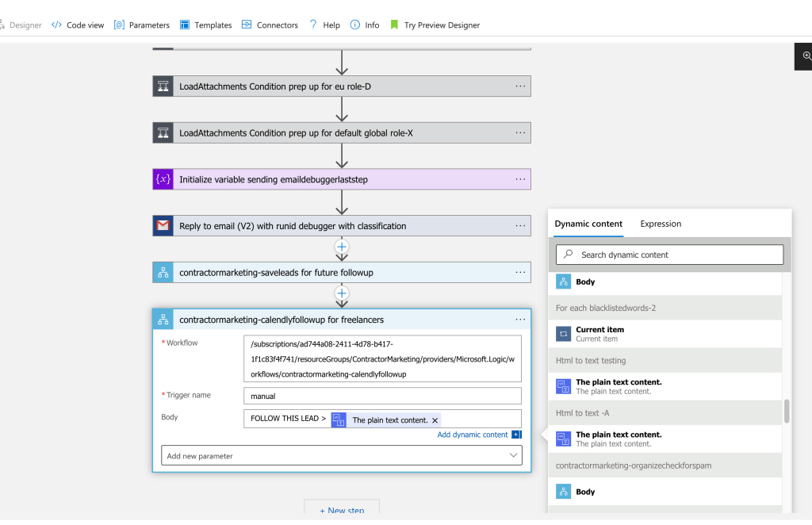
Task: Click the Info toolbar item
Action: [x=365, y=25]
